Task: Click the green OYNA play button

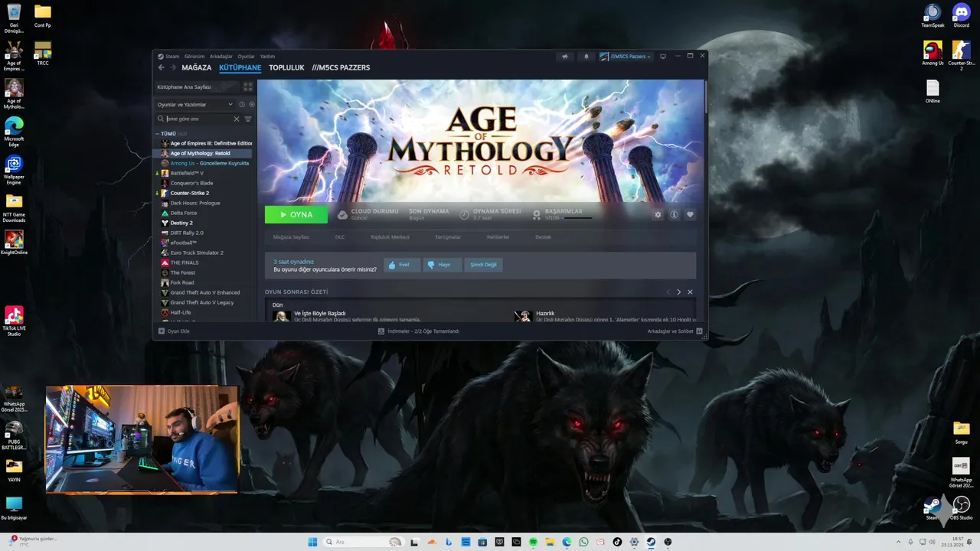Action: [x=296, y=215]
